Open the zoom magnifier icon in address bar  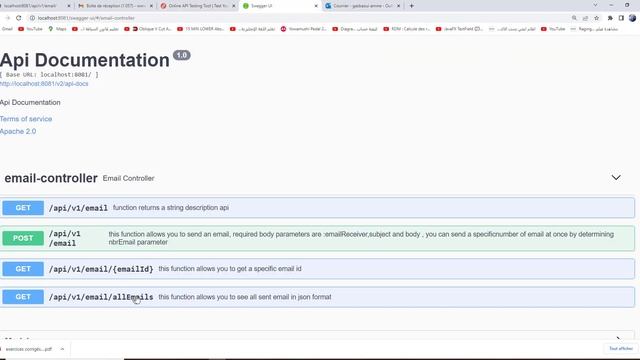coord(574,18)
